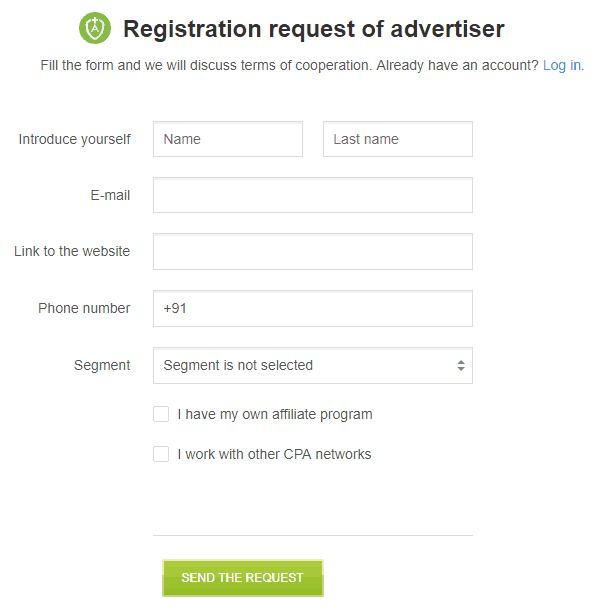
Task: Click the 'Segment' label text
Action: tap(102, 365)
